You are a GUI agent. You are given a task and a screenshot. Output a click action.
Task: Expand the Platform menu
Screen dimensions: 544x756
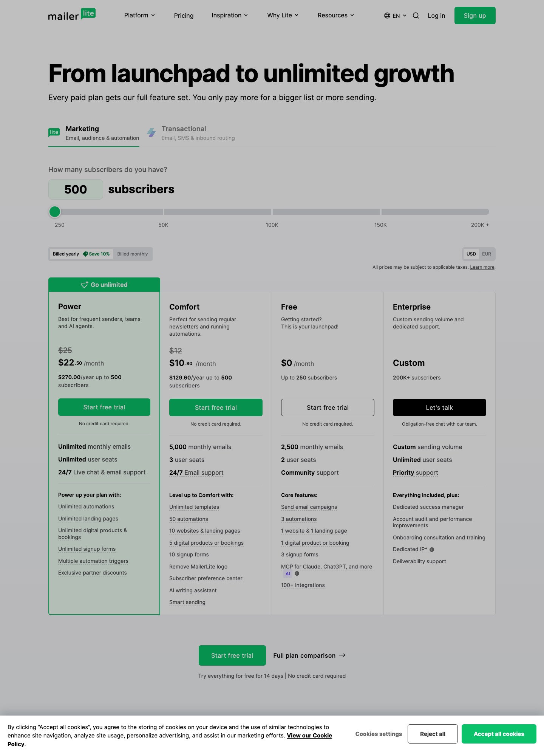(140, 15)
